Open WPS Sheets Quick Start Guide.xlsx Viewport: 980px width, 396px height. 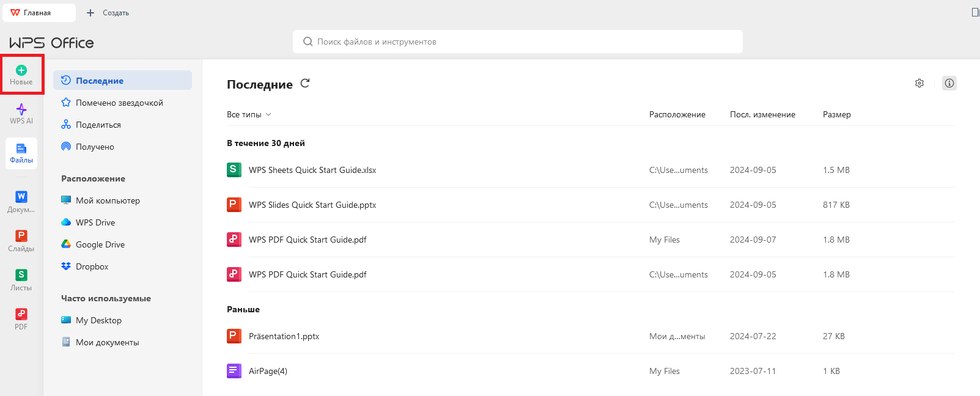click(x=312, y=170)
